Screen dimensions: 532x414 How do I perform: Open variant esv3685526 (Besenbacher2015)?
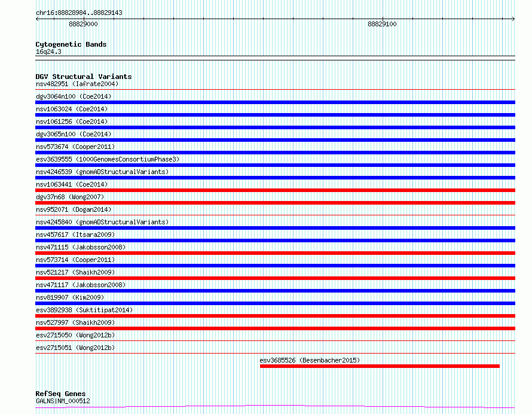pyautogui.click(x=310, y=360)
